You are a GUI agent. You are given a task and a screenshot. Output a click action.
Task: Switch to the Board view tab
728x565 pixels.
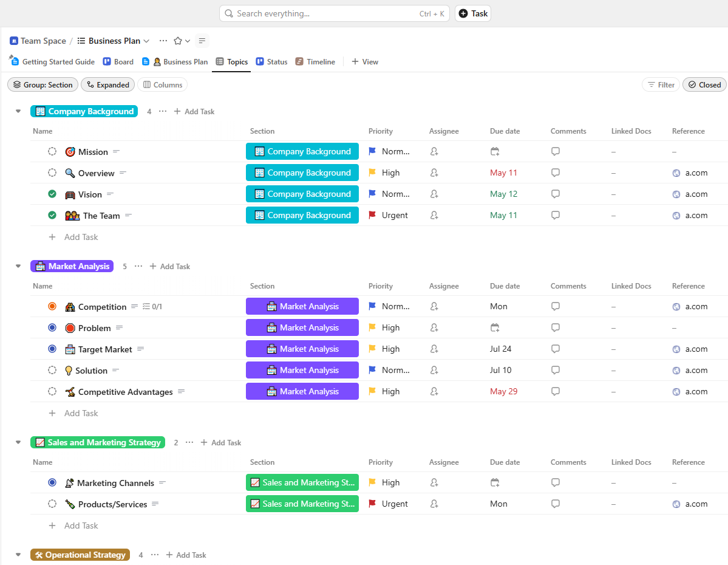[118, 62]
